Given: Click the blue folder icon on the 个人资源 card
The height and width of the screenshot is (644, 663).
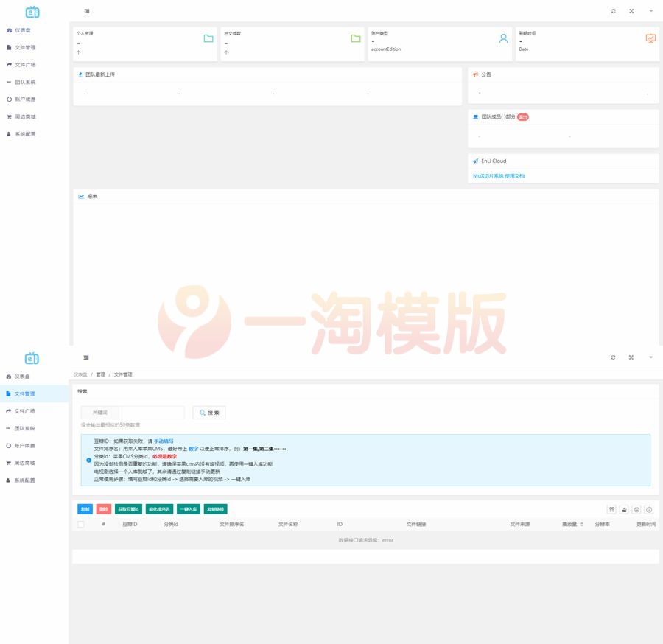Looking at the screenshot, I should (x=208, y=38).
